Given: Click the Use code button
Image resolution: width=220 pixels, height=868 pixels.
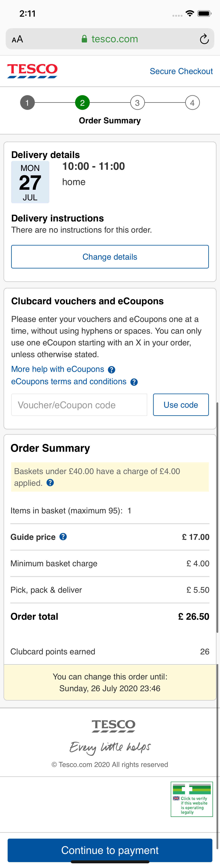Looking at the screenshot, I should click(181, 405).
